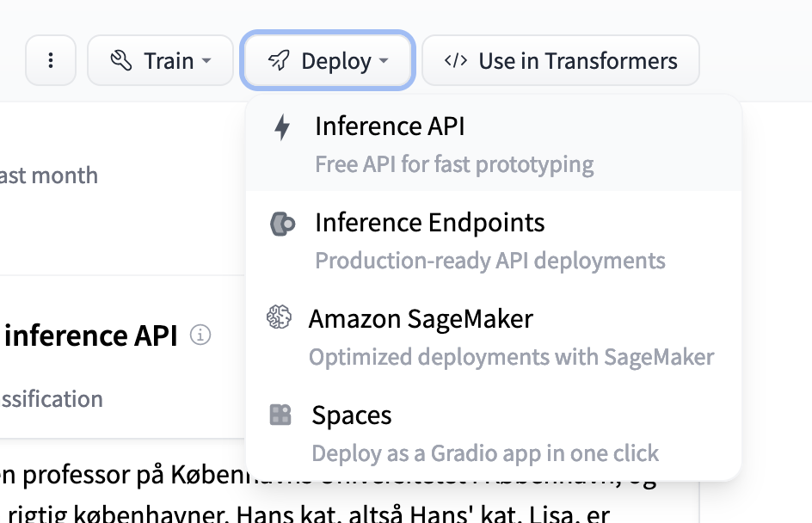812x523 pixels.
Task: Show info tooltip beside inference API heading
Action: click(x=200, y=335)
